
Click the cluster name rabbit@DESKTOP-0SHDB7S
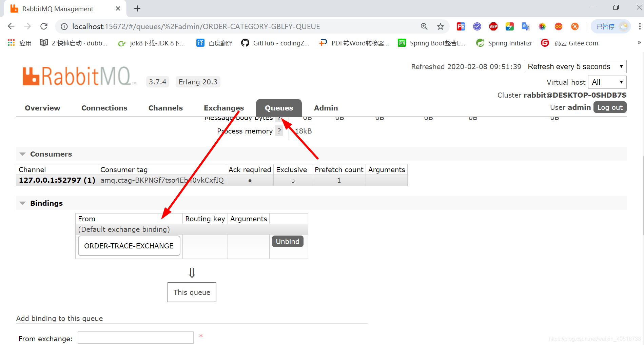click(x=575, y=95)
